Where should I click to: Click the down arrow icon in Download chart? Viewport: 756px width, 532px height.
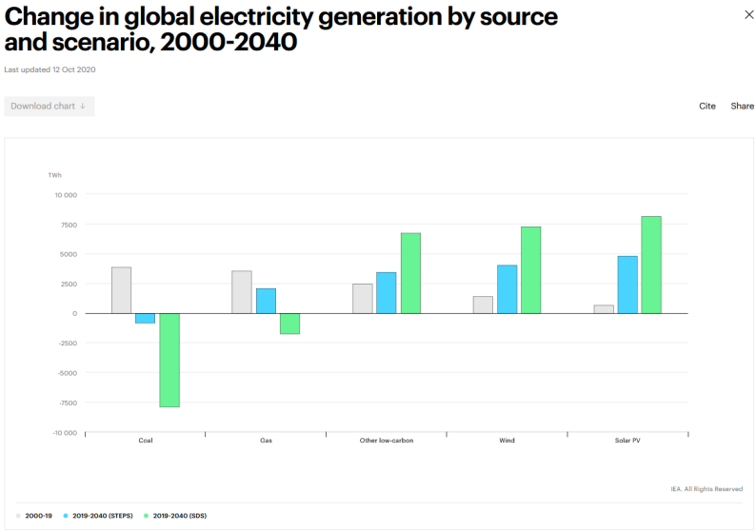[x=83, y=107]
